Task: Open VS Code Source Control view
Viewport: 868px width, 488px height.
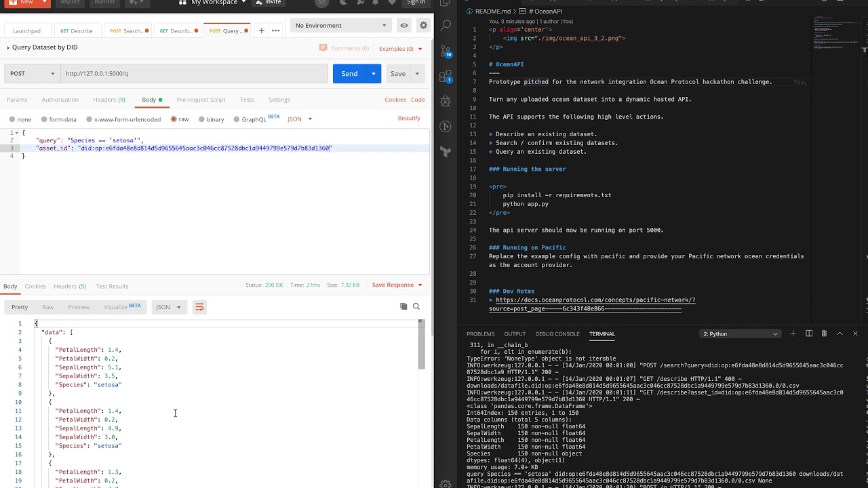Action: tap(446, 51)
